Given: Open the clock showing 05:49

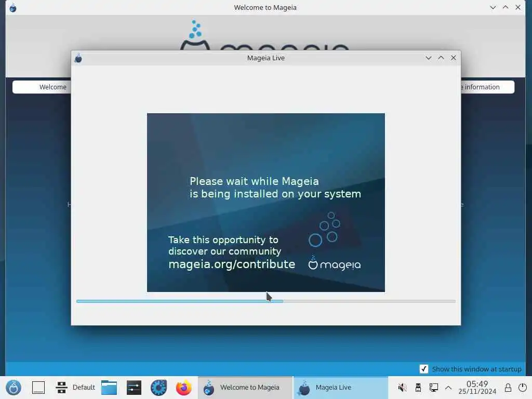Looking at the screenshot, I should pyautogui.click(x=477, y=388).
